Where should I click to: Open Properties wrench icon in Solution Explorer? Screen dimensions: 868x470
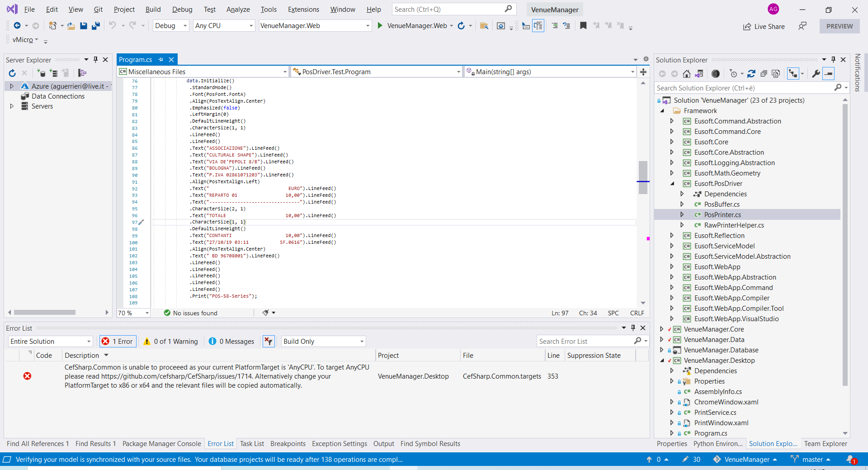[x=816, y=74]
